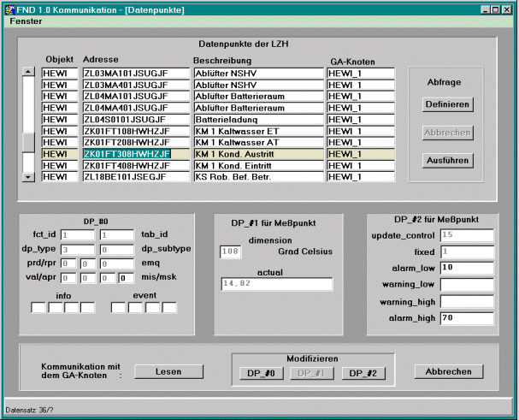Viewport: 519px width, 420px height.
Task: Click the emq field
Action: (x=117, y=264)
